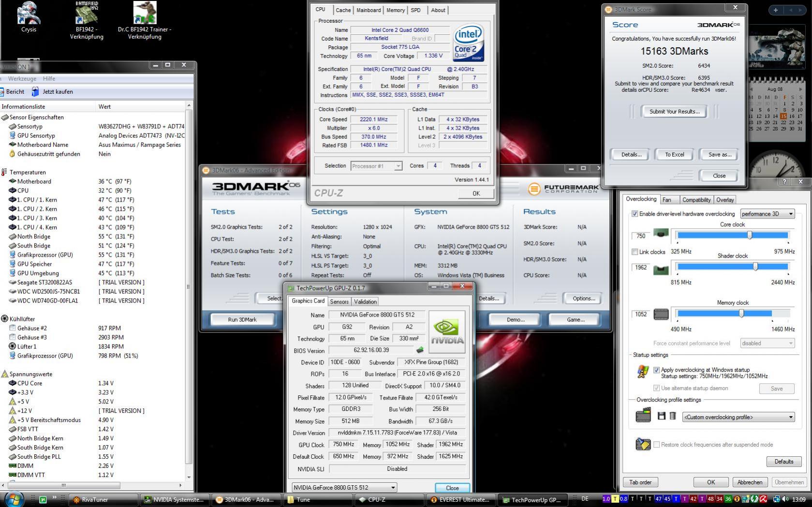Open the Windows Start orb
Screen dimensions: 812x507
(x=13, y=500)
